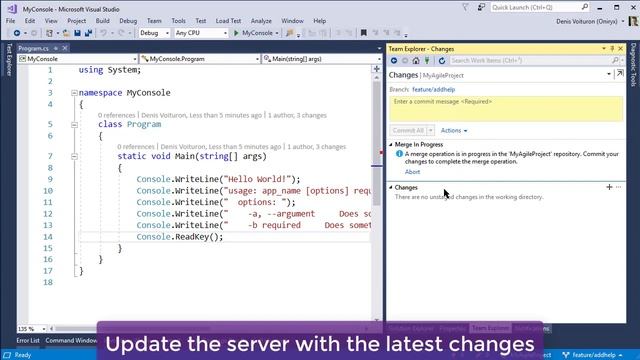
Task: Open the Load Test menu
Action: [x=228, y=21]
